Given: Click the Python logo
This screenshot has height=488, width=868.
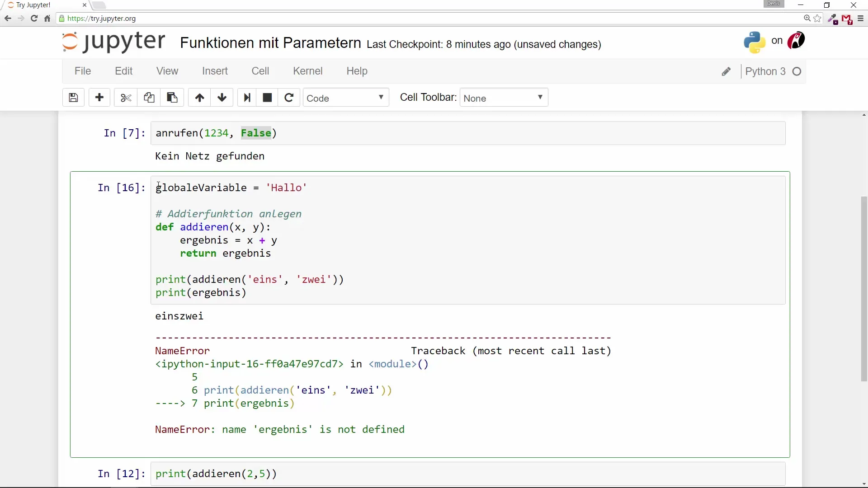Looking at the screenshot, I should pyautogui.click(x=755, y=42).
